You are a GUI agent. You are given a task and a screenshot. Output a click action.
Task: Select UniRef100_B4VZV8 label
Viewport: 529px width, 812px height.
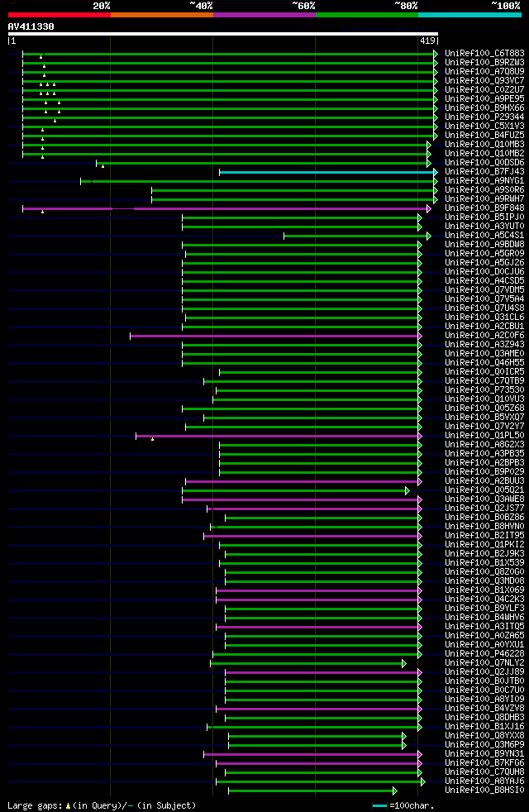pyautogui.click(x=484, y=709)
